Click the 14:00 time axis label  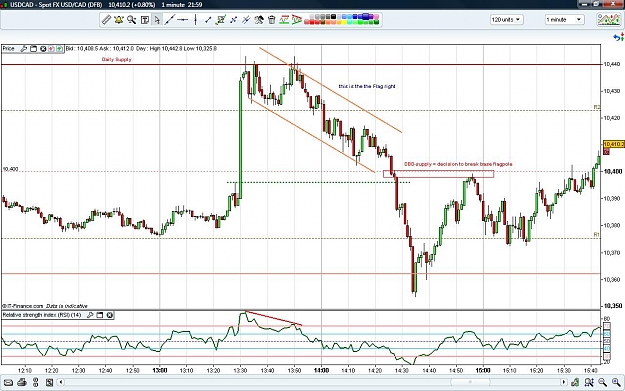tap(321, 370)
